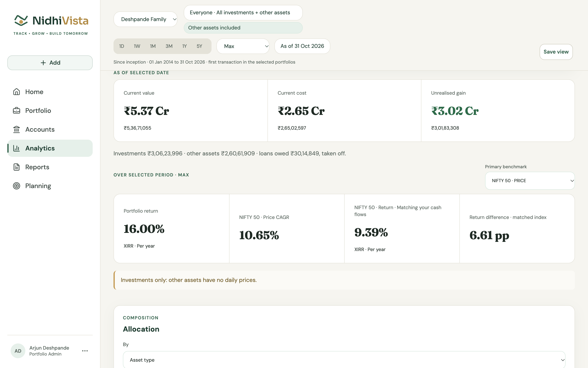Click the Save view button

point(556,52)
